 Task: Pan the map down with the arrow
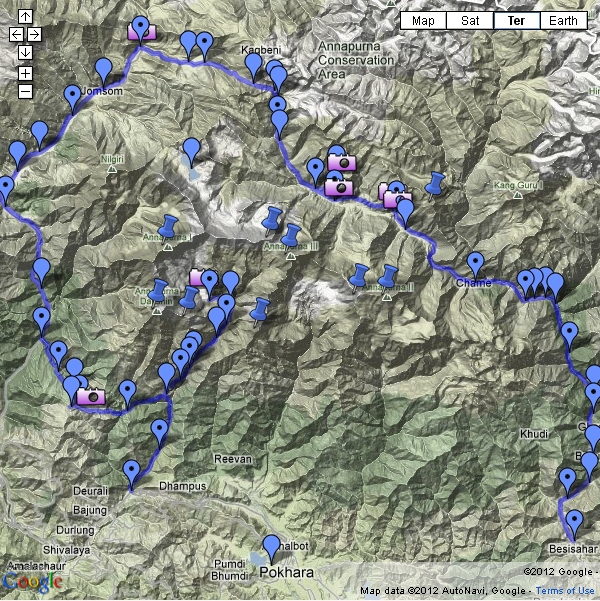(25, 53)
